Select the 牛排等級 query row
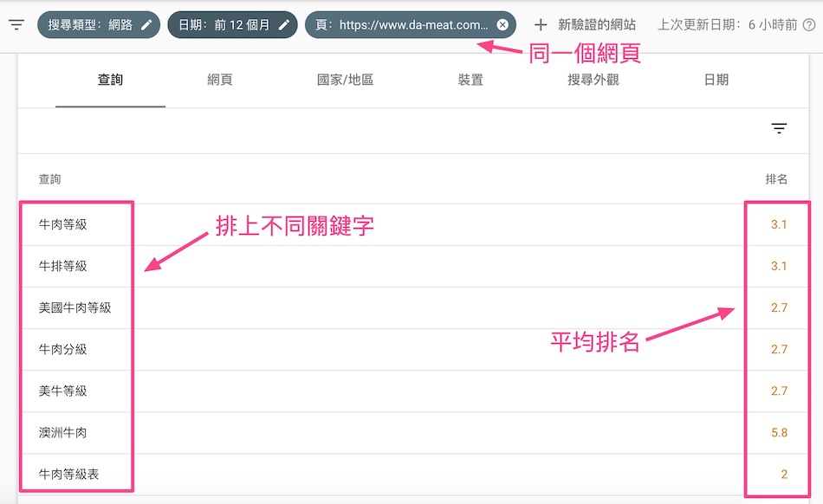The image size is (823, 504). [x=413, y=266]
